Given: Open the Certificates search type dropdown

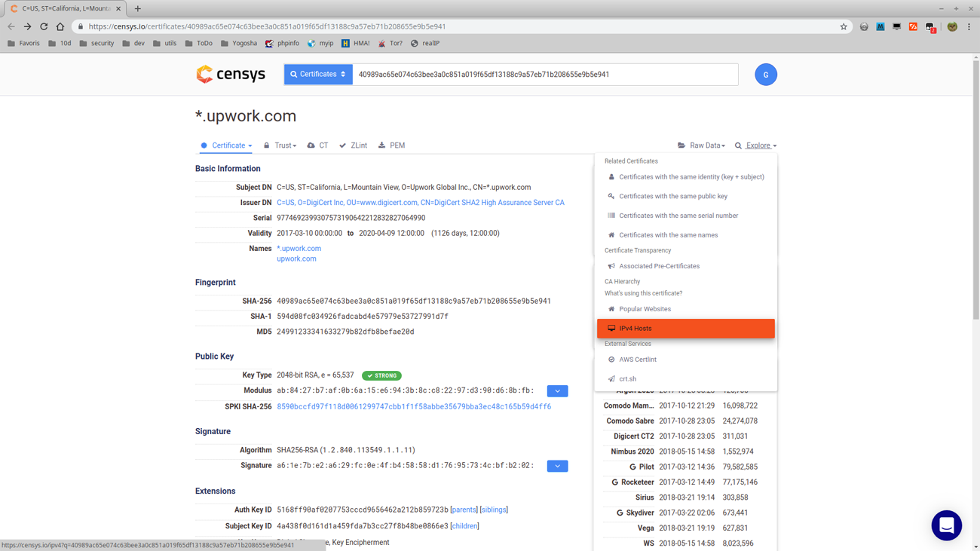Looking at the screenshot, I should tap(318, 74).
